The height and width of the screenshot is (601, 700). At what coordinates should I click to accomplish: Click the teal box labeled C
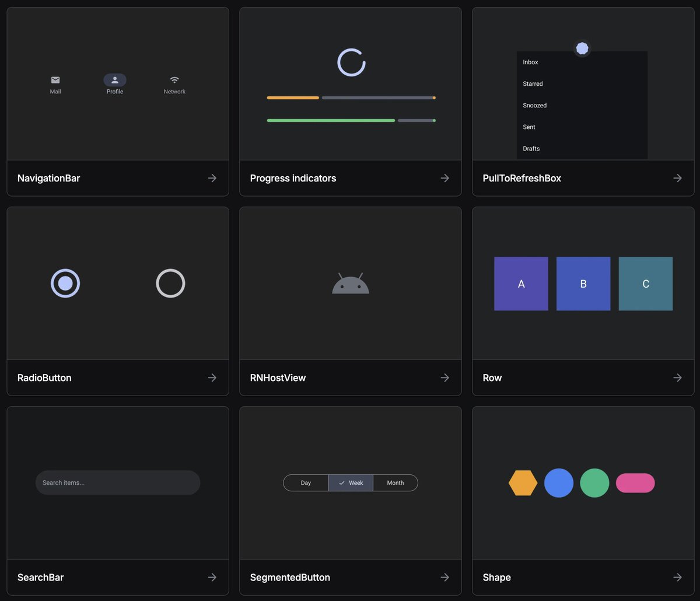[x=646, y=284]
